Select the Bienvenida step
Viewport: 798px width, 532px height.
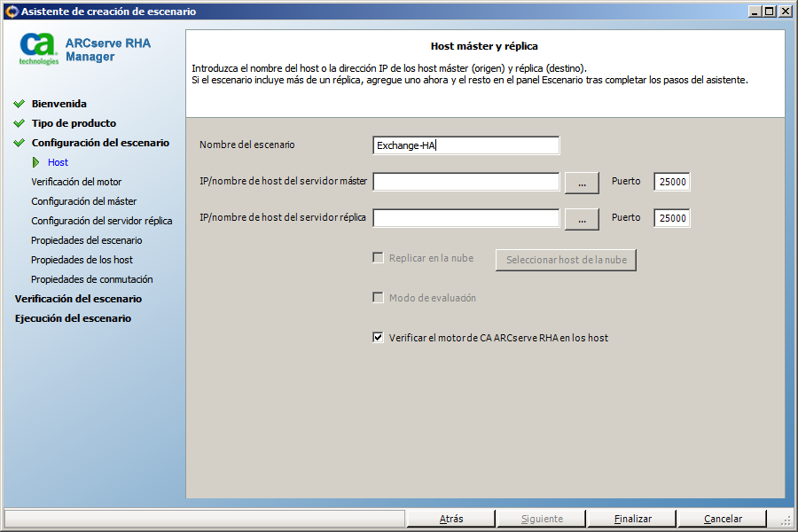coord(59,104)
